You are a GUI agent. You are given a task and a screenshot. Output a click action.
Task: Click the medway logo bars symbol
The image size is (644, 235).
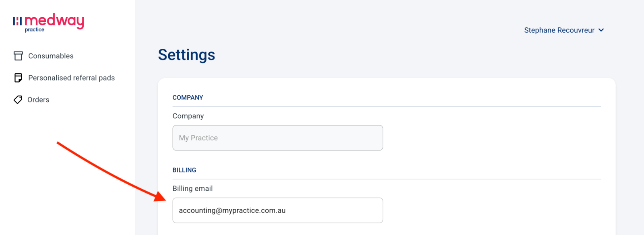coord(17,21)
